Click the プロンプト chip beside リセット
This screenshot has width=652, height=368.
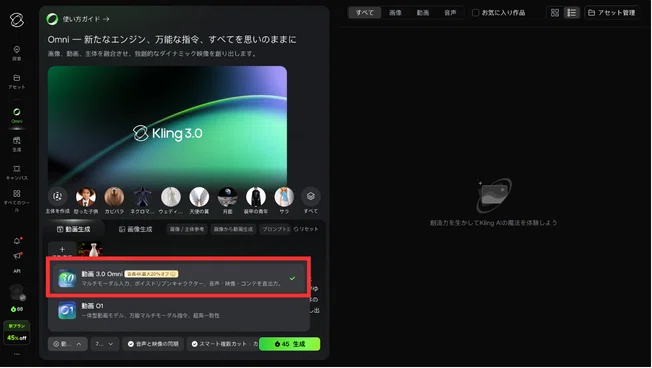tap(275, 229)
